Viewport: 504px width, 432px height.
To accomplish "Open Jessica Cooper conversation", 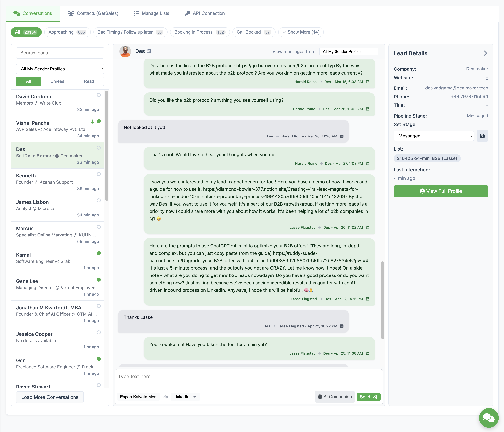I will click(x=58, y=340).
